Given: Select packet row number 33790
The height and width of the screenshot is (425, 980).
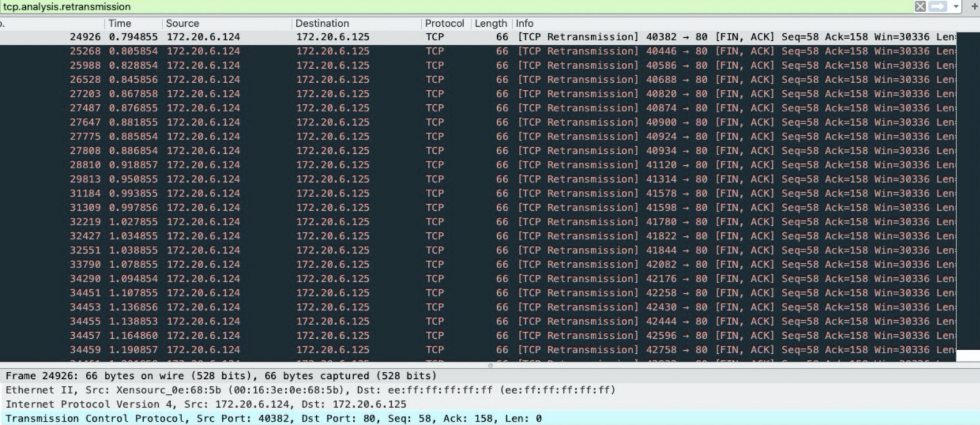Looking at the screenshot, I should tap(478, 265).
